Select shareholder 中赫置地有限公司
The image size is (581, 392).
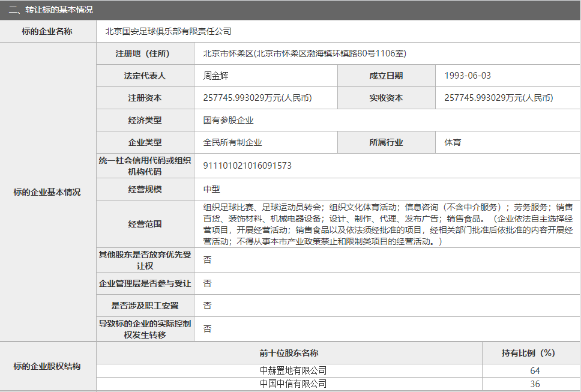tap(293, 371)
